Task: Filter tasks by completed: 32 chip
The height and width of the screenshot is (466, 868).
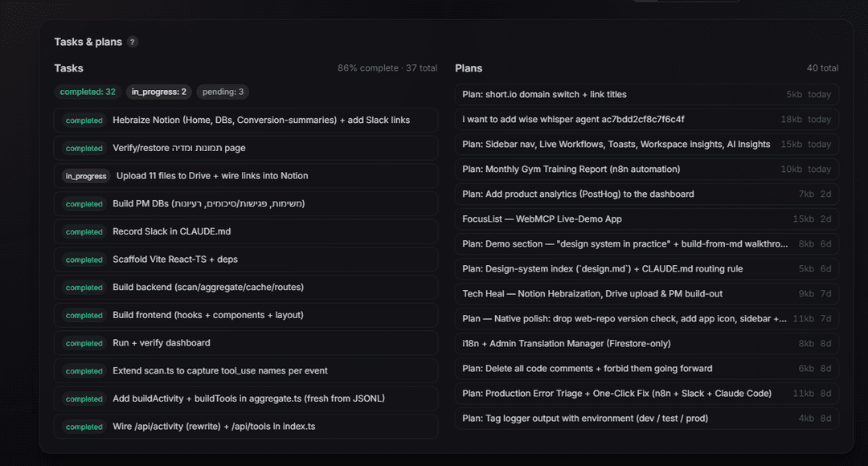Action: click(x=88, y=92)
